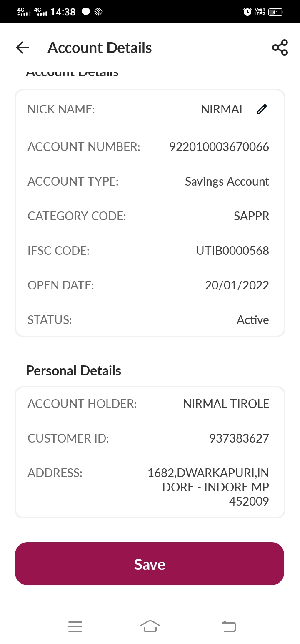
Task: Select the account number 922010003670066
Action: (x=219, y=147)
